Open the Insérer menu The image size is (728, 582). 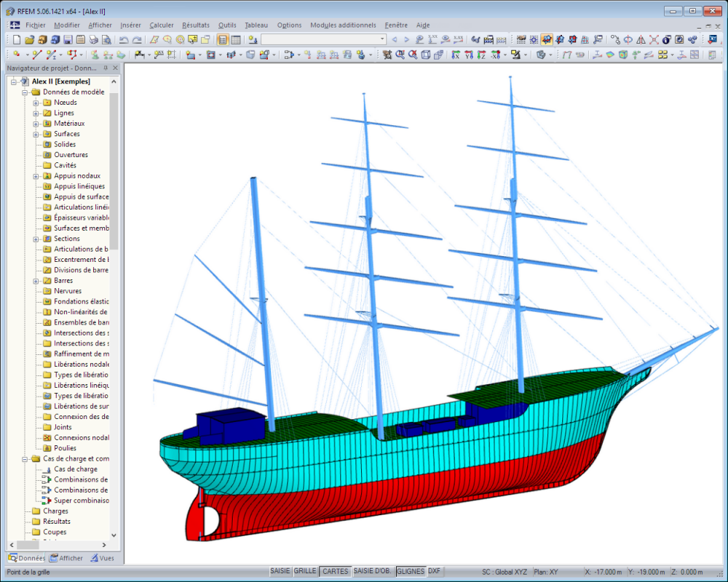pos(130,25)
